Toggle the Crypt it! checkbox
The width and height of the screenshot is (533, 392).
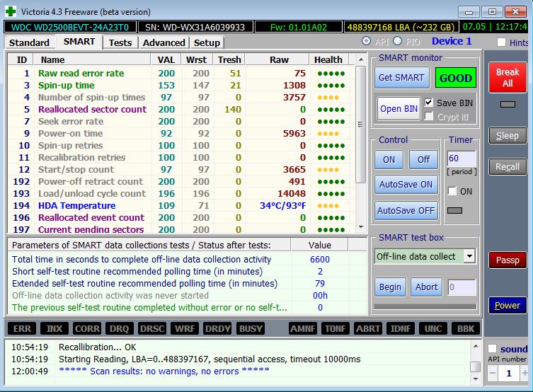coord(429,117)
